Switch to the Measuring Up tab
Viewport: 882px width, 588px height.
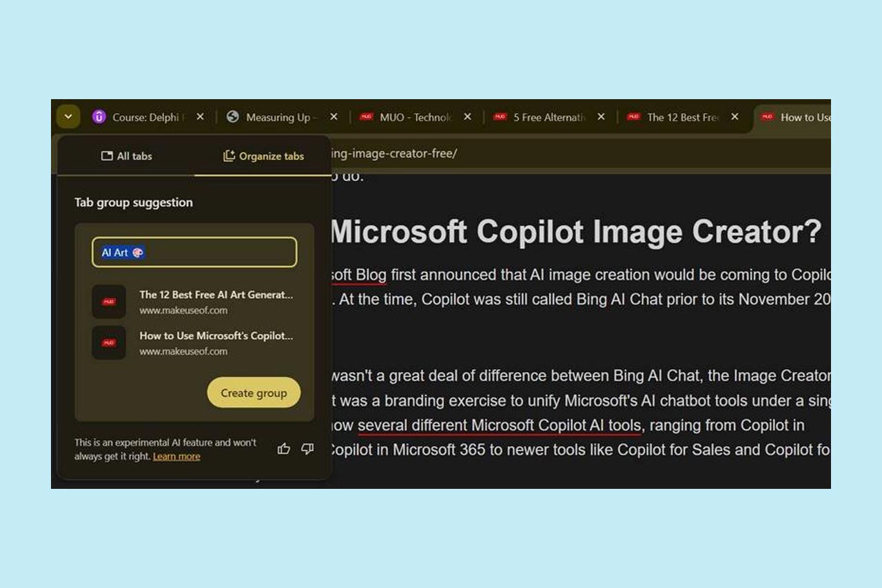[283, 117]
